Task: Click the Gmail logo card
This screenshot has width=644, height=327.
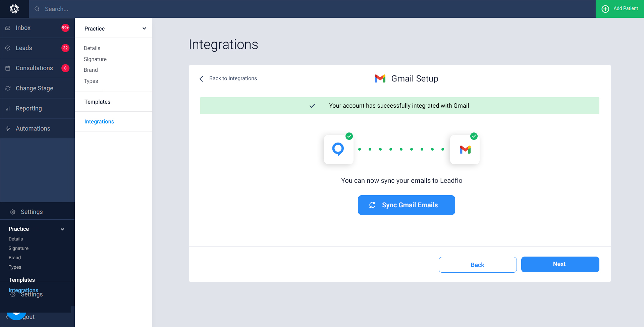Action: [x=465, y=150]
